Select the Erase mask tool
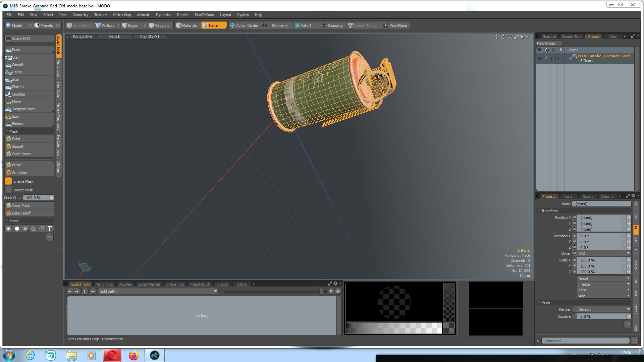This screenshot has width=644, height=362. coord(16,165)
